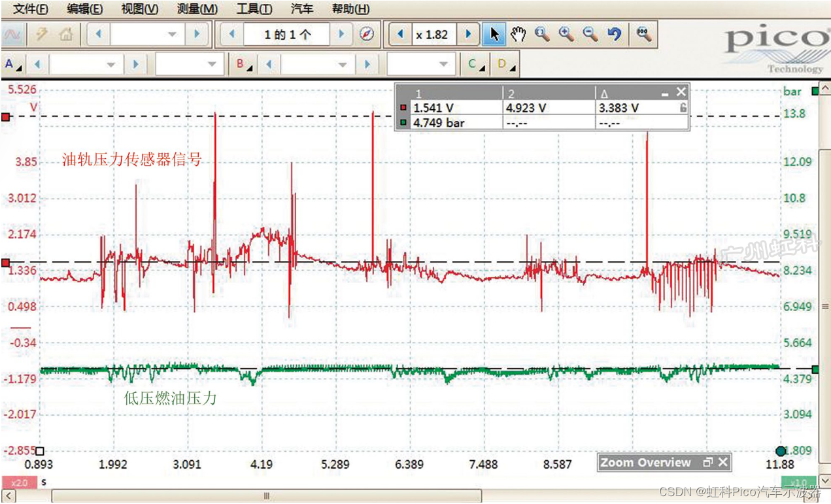Click the x 1.82 zoom factor field
This screenshot has width=831, height=504.
coord(434,35)
